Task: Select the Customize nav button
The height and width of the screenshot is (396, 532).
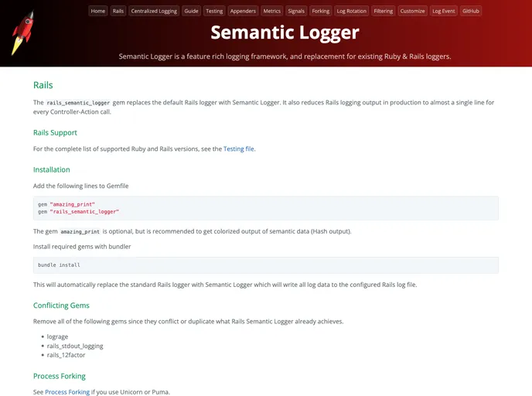Action: (413, 11)
